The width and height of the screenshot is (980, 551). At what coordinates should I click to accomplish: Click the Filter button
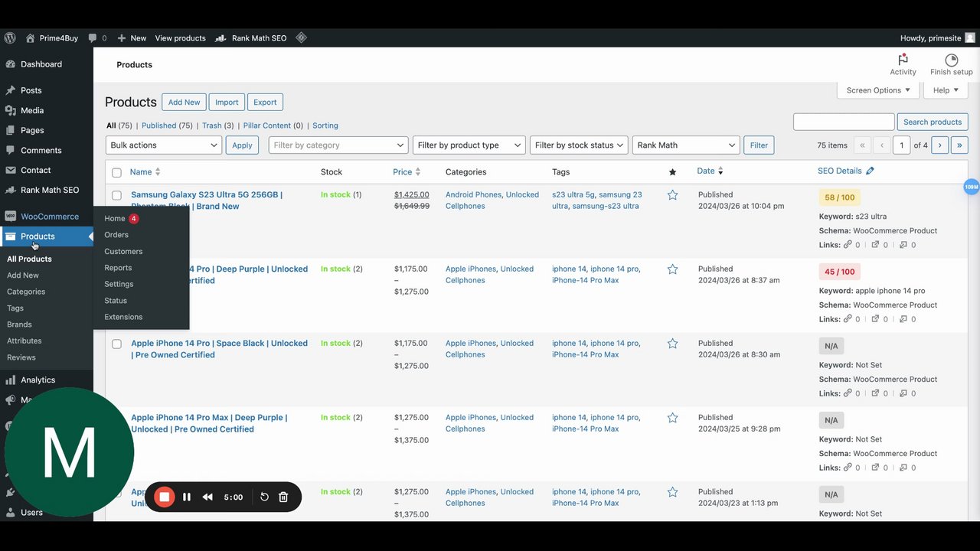[759, 145]
